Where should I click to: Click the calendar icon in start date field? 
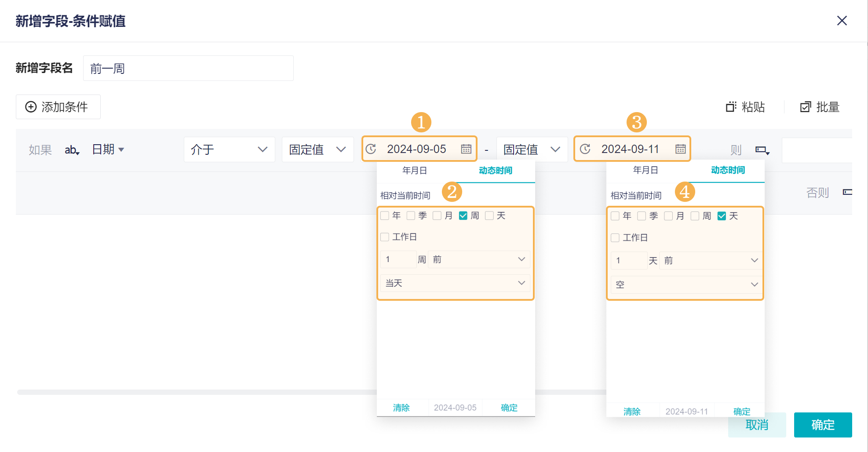point(466,149)
